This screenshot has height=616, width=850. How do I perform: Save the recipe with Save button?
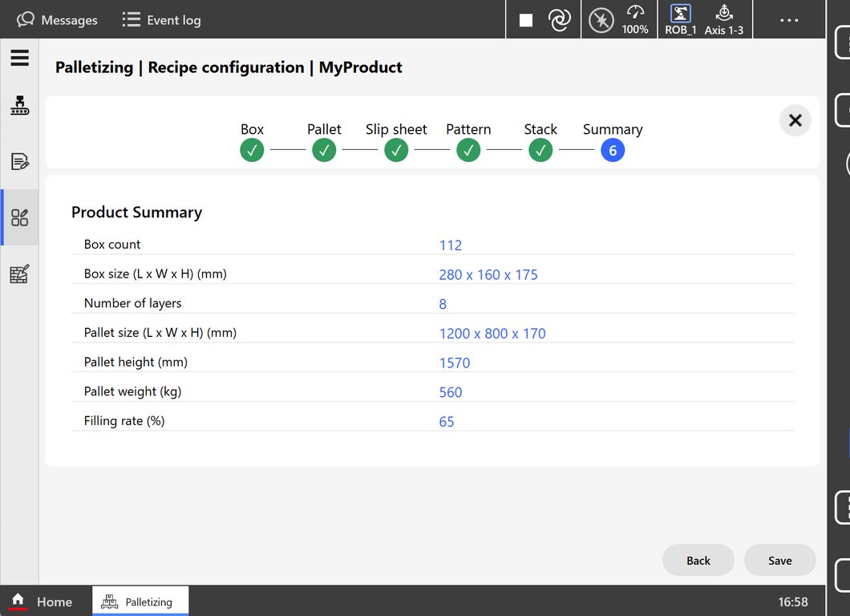[x=780, y=560]
